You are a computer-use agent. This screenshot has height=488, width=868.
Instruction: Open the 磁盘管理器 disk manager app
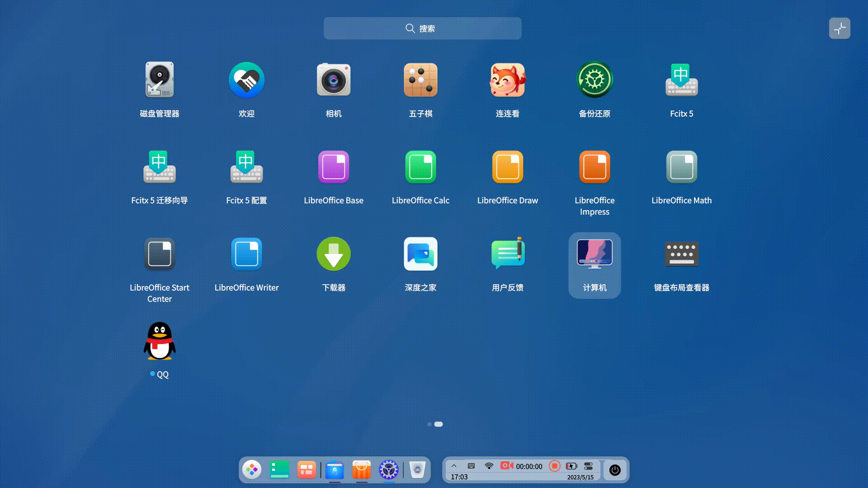[159, 80]
